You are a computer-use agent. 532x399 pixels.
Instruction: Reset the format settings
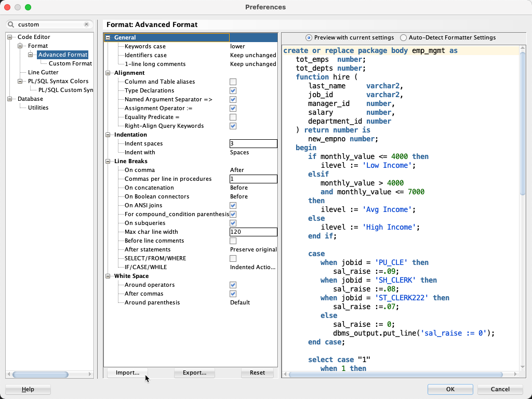point(257,373)
